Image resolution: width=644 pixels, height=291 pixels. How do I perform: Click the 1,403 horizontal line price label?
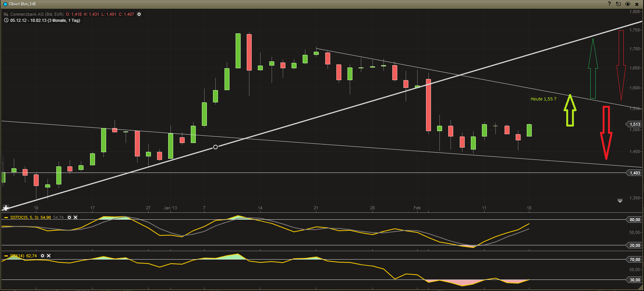pyautogui.click(x=634, y=173)
